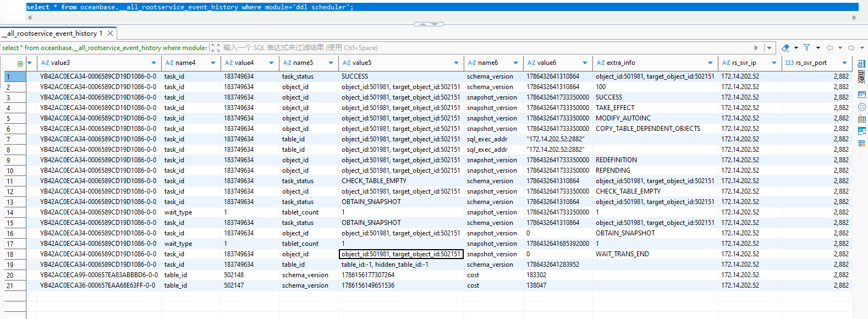Open the value5 column filter dropdown

456,63
